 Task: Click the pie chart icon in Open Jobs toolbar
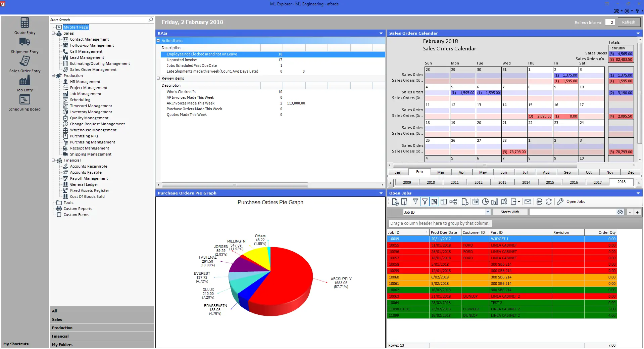click(x=485, y=202)
